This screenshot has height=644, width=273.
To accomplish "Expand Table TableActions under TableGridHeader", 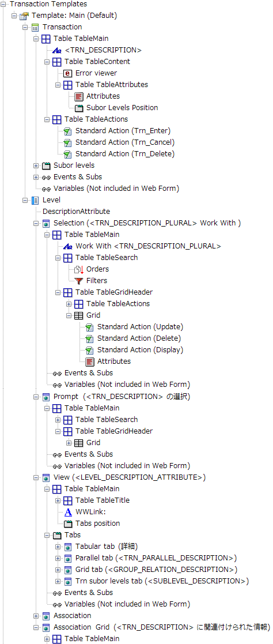I will click(69, 304).
